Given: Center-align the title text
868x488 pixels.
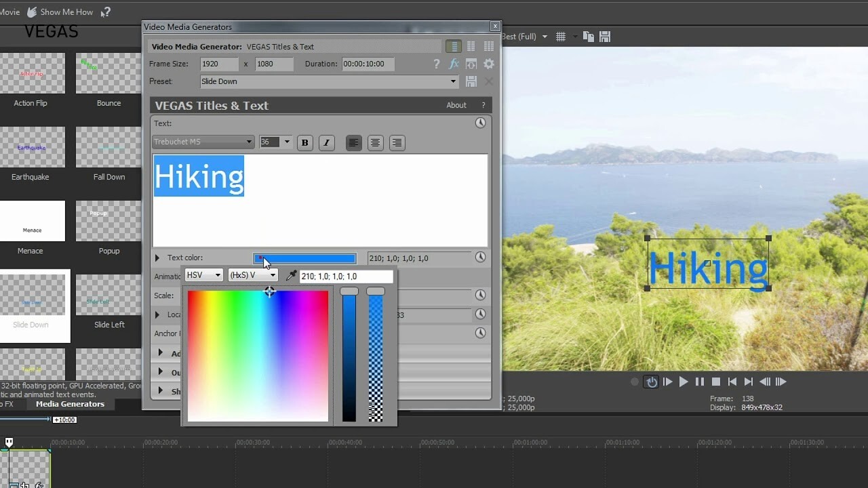Looking at the screenshot, I should click(x=375, y=142).
